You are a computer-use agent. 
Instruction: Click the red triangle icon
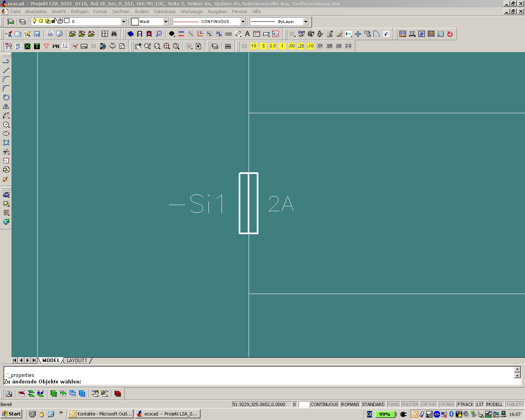pos(46,46)
